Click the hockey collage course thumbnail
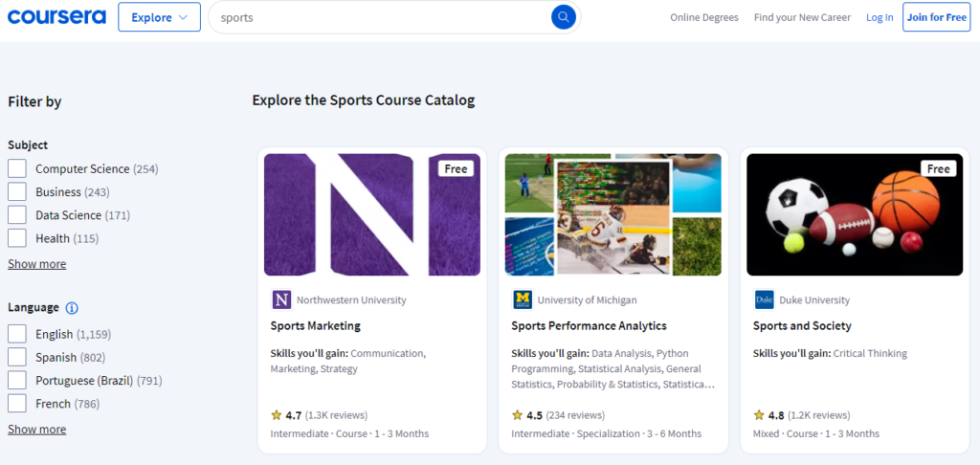 613,214
